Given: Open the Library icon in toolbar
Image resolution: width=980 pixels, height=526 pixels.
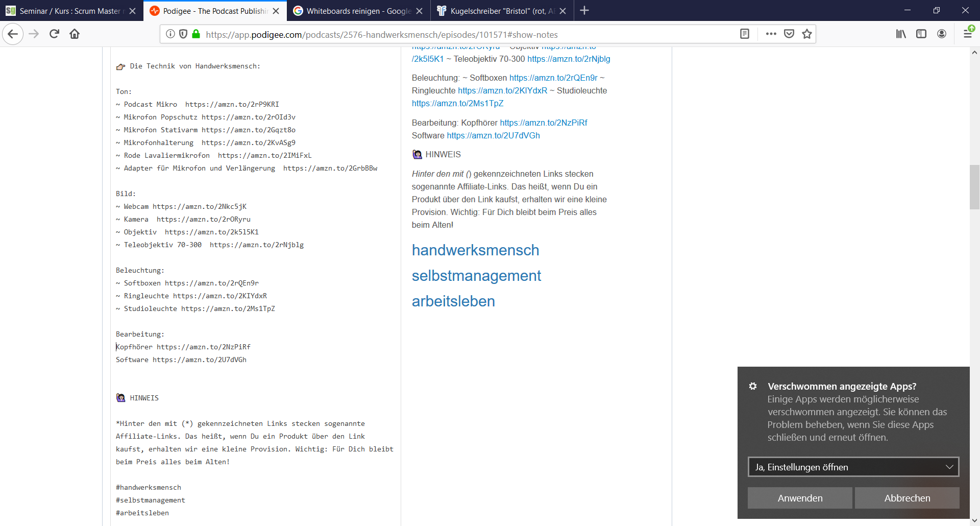Looking at the screenshot, I should [x=901, y=34].
